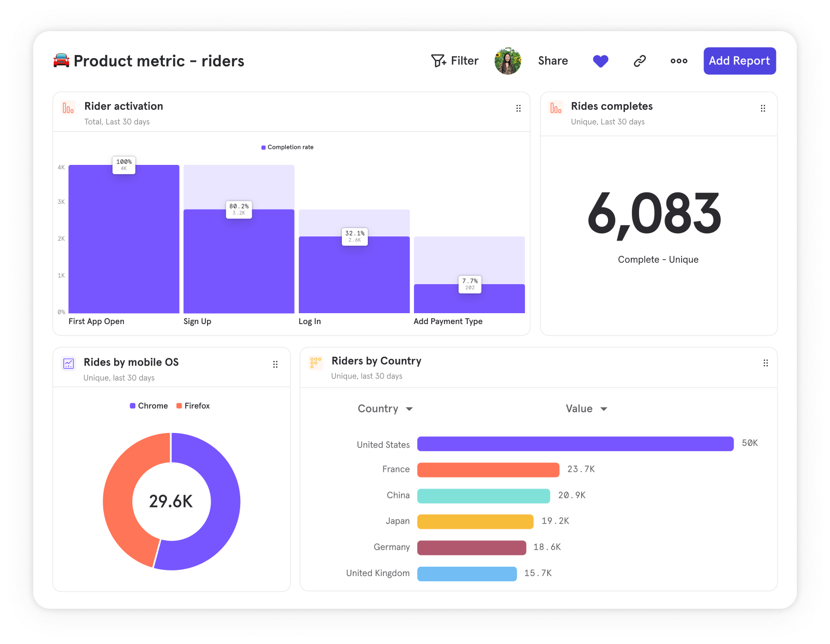Image resolution: width=830 pixels, height=644 pixels.
Task: Click the Rides completes panel icon
Action: point(555,108)
